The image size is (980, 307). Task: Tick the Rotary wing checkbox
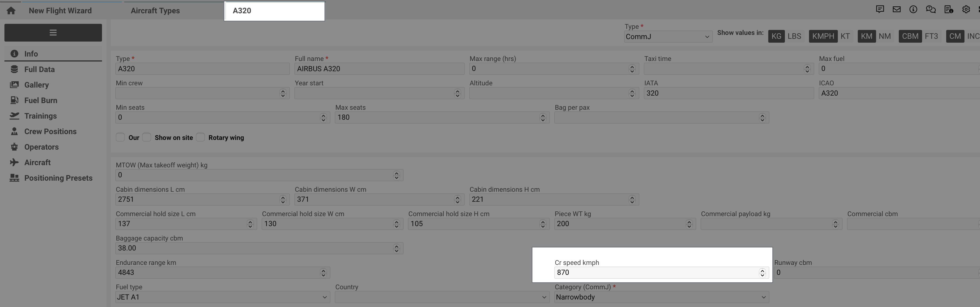200,137
